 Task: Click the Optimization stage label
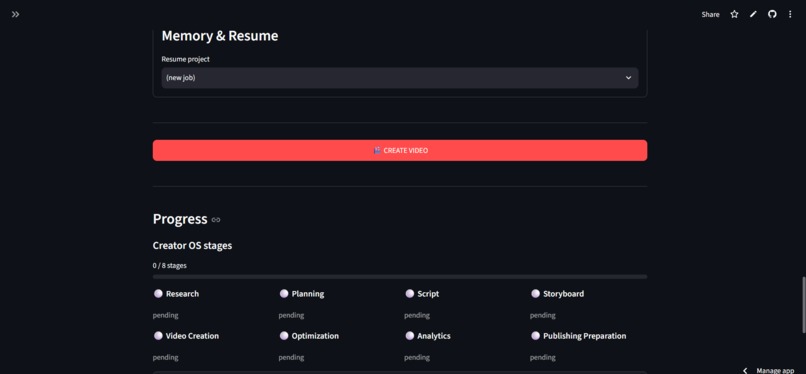point(315,336)
